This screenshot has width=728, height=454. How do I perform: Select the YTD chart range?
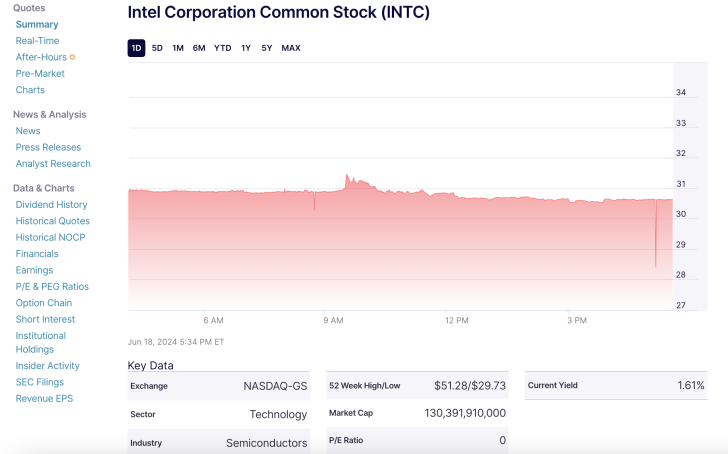click(223, 48)
